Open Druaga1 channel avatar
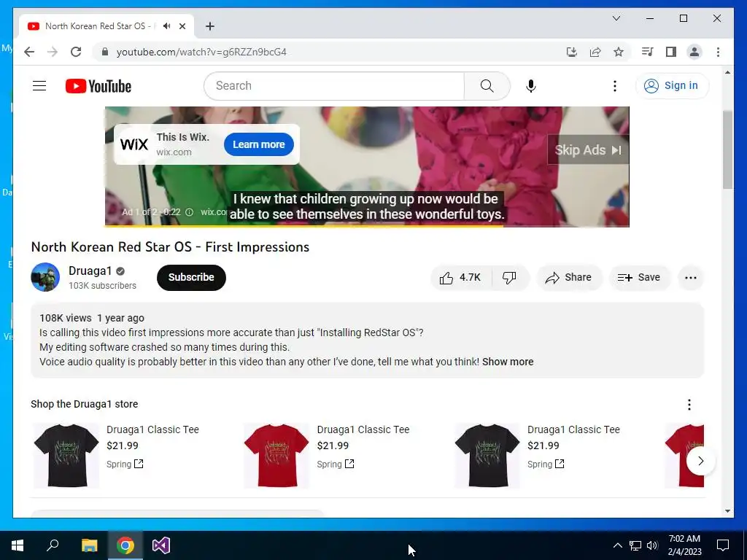 click(x=45, y=277)
